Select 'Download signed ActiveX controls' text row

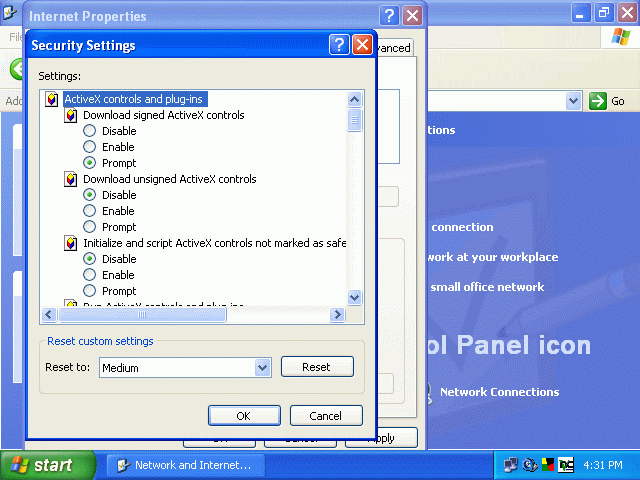pos(164,116)
